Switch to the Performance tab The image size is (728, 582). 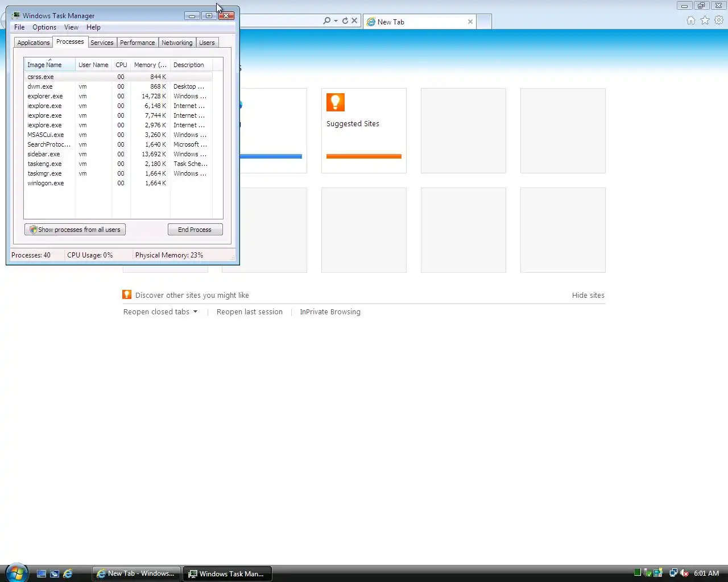137,43
